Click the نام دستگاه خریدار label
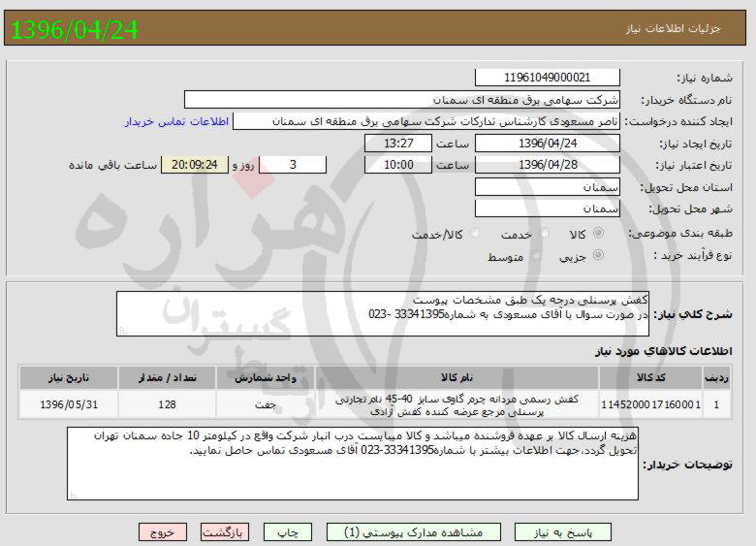Screen dimensions: 756x546 [x=686, y=100]
